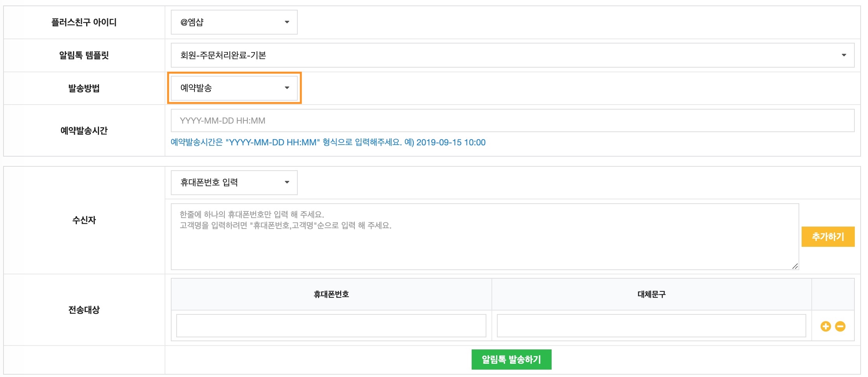Click the green 알림톡 발송하기 button
868x377 pixels.
511,360
